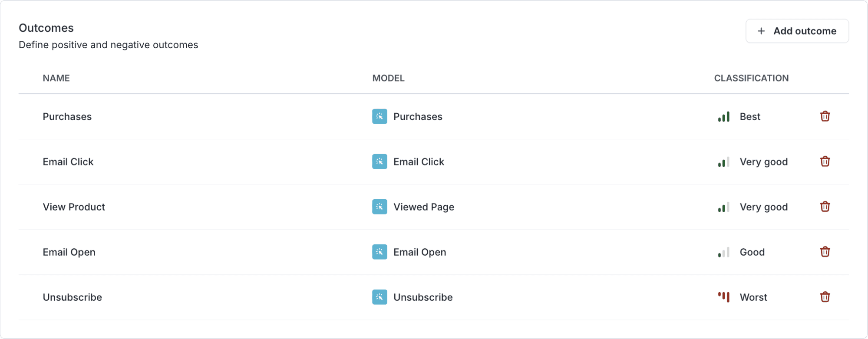
Task: Click the NAME column header
Action: 56,78
